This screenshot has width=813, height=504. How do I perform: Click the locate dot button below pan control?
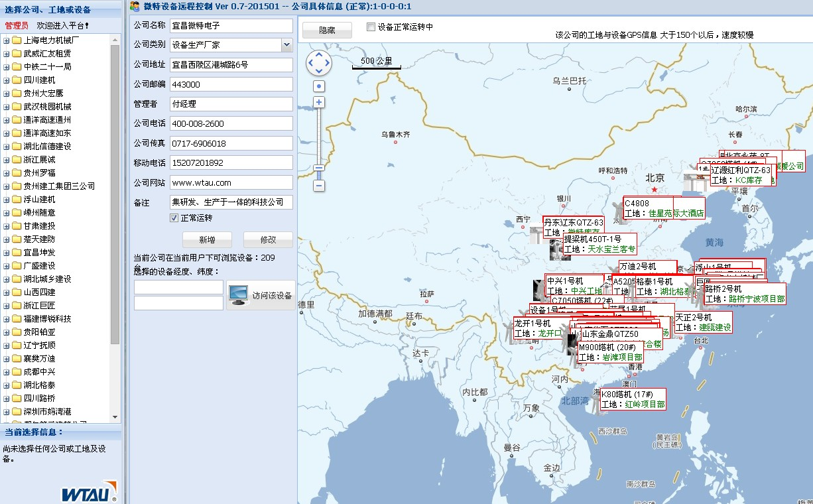pyautogui.click(x=319, y=86)
